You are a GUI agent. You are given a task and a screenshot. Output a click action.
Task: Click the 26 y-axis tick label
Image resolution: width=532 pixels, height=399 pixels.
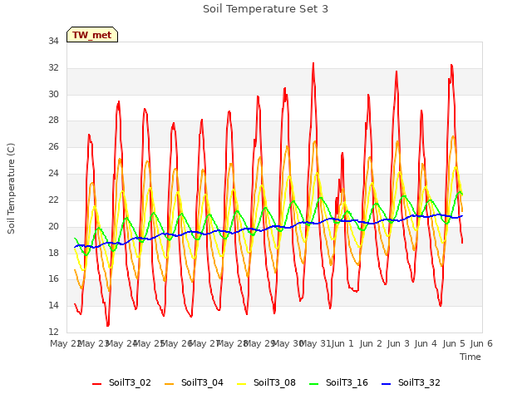tap(53, 147)
